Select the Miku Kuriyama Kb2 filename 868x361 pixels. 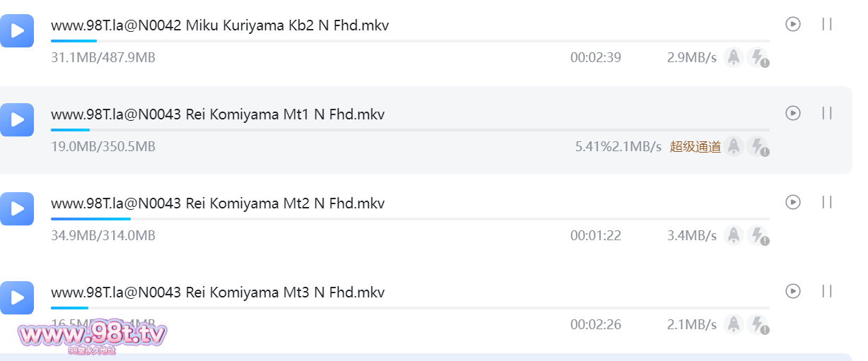(220, 25)
